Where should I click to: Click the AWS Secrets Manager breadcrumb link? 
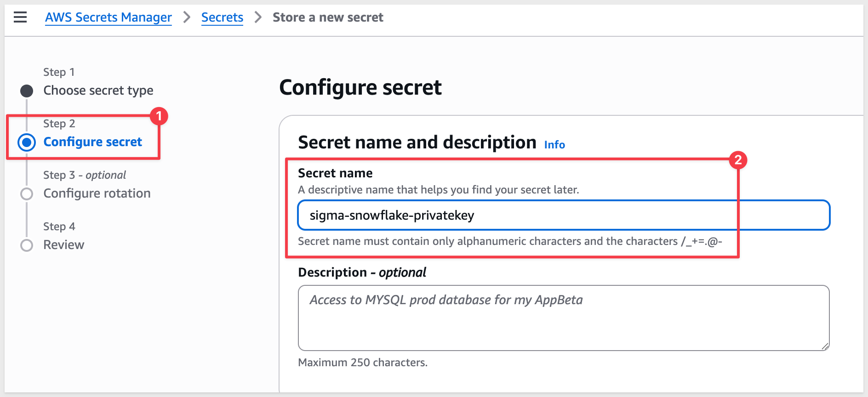coord(108,17)
